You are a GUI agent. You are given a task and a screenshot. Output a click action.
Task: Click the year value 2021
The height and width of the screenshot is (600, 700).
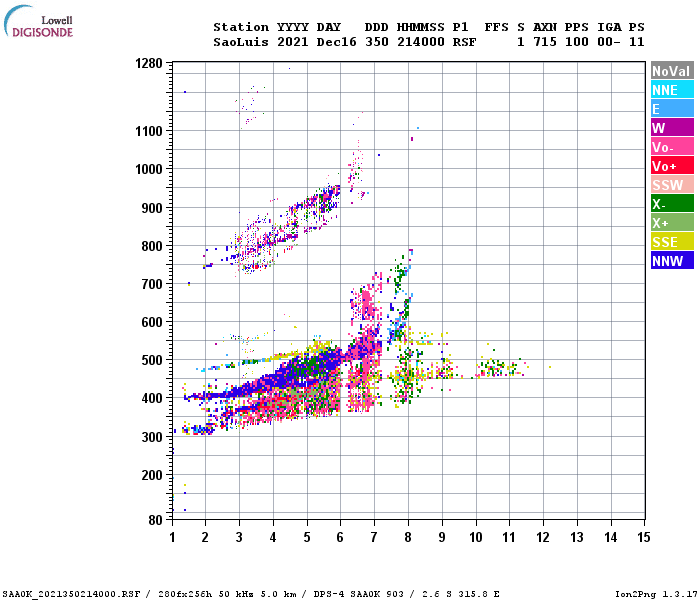click(292, 42)
